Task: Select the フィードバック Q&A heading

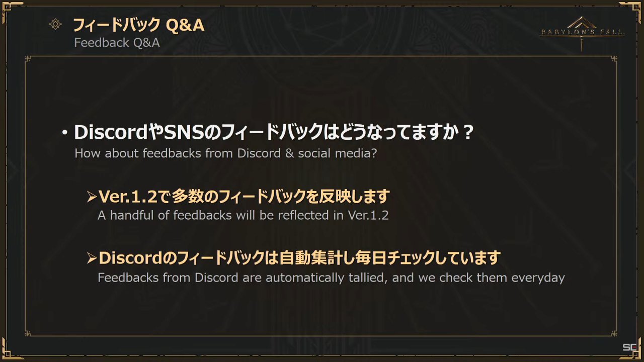Action: [x=139, y=25]
